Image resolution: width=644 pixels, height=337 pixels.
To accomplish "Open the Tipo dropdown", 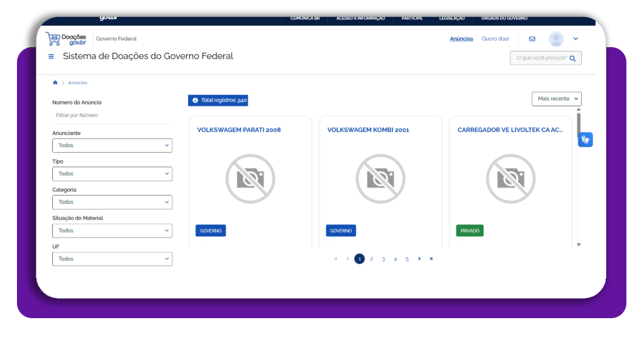I will (x=112, y=174).
